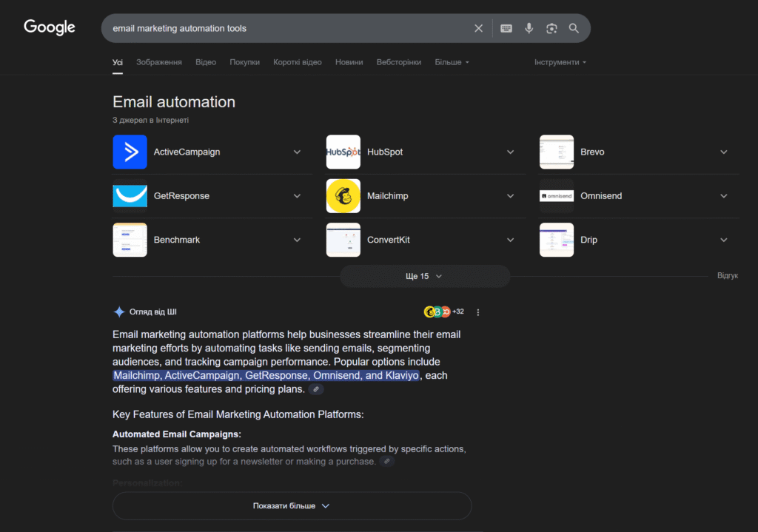Click the ActiveCampaign logo thumbnail
Image resolution: width=758 pixels, height=532 pixels.
tap(130, 152)
